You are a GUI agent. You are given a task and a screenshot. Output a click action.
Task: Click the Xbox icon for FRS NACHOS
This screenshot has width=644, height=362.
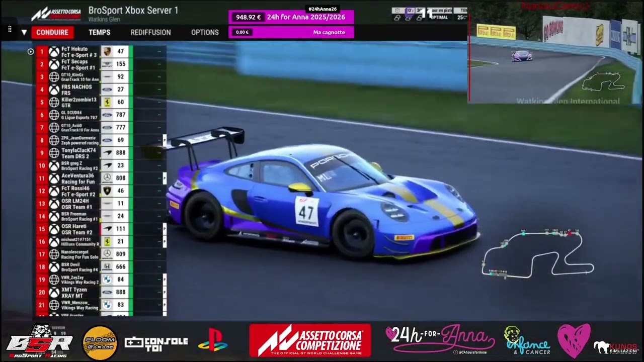coord(54,89)
